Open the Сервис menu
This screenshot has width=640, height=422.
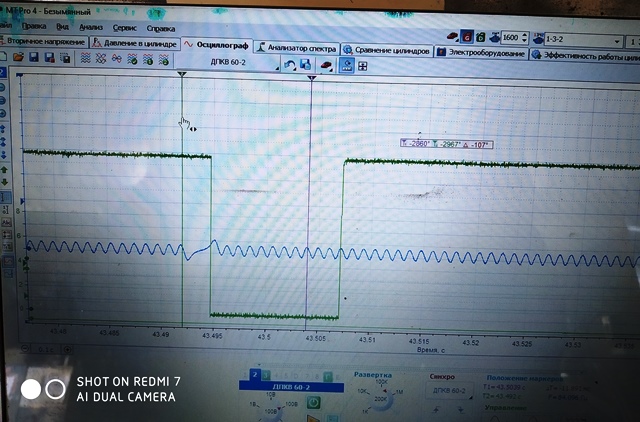click(x=124, y=28)
